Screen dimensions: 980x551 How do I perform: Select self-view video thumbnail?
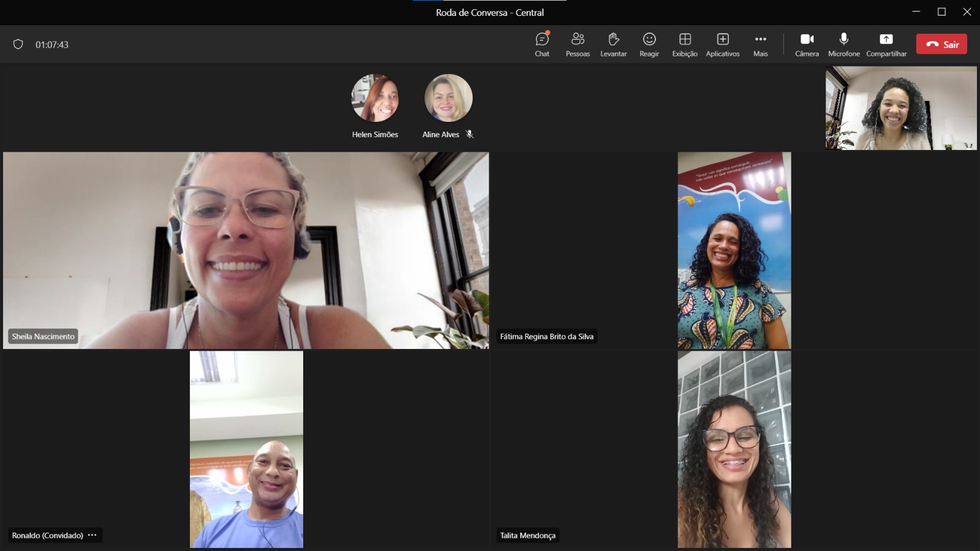coord(901,108)
